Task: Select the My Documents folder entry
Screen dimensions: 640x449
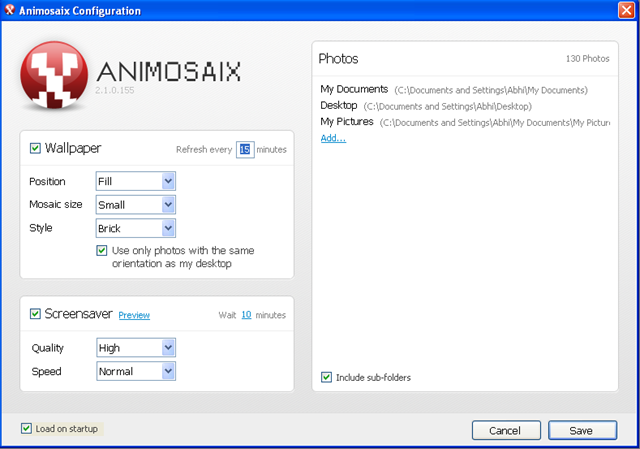Action: point(454,89)
